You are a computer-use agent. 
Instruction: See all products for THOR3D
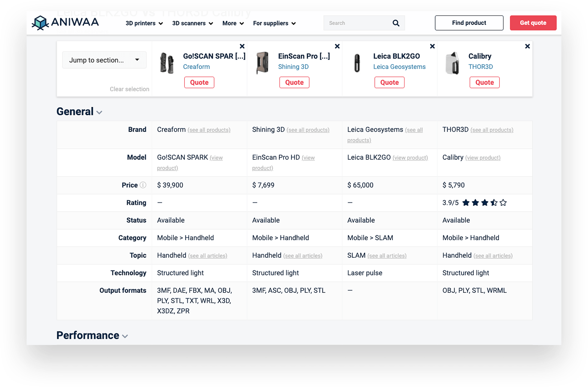(492, 130)
